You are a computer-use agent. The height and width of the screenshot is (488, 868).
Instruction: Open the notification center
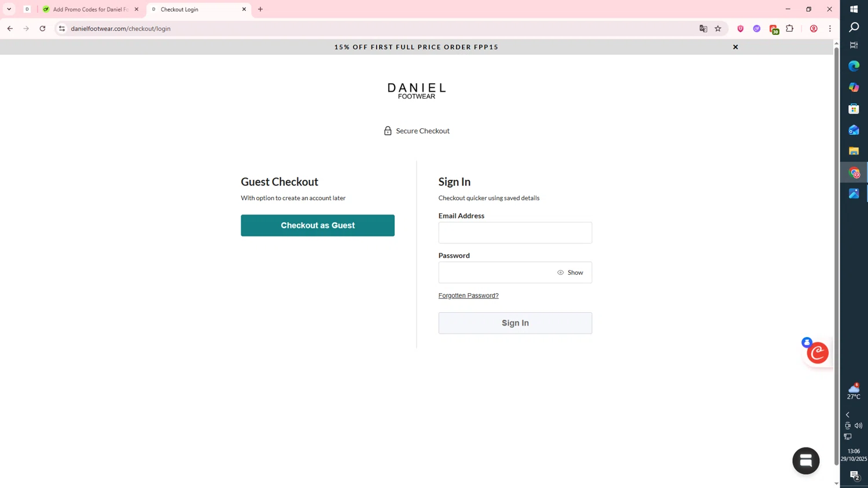(854, 475)
